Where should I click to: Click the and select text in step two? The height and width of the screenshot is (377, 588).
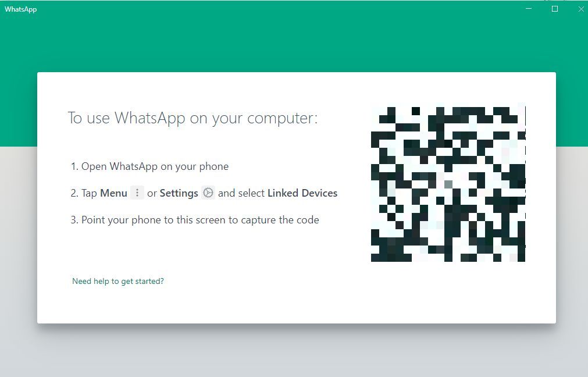click(241, 193)
